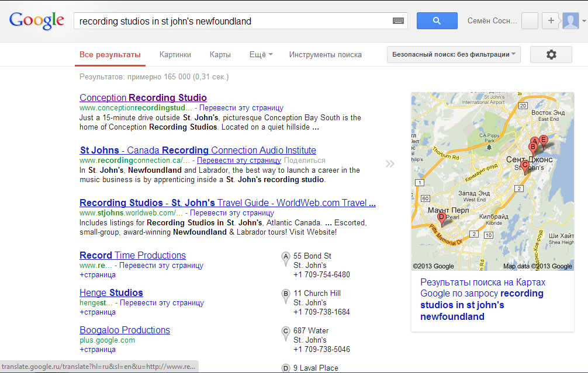
Task: Click the phone number +1 709-738-5046
Action: [321, 350]
